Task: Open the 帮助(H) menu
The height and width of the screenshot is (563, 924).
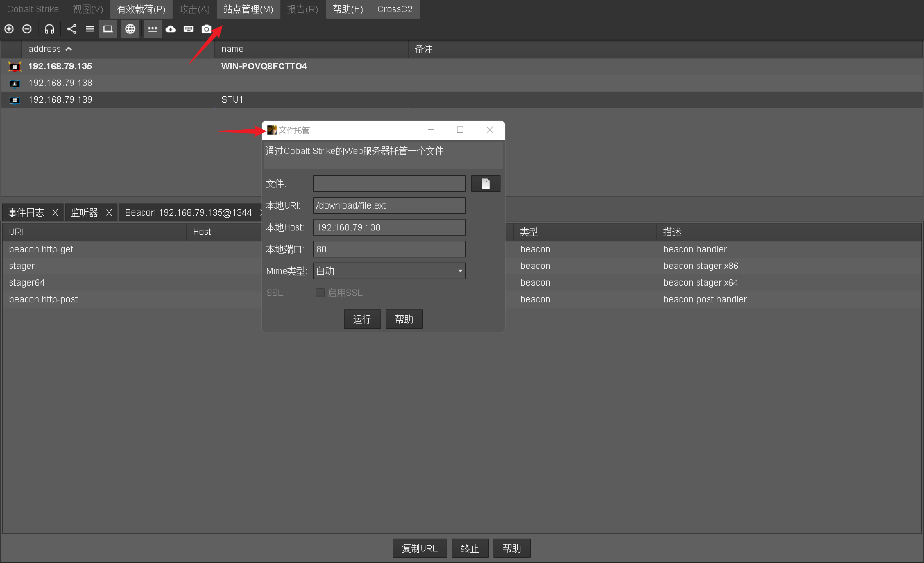Action: [348, 9]
